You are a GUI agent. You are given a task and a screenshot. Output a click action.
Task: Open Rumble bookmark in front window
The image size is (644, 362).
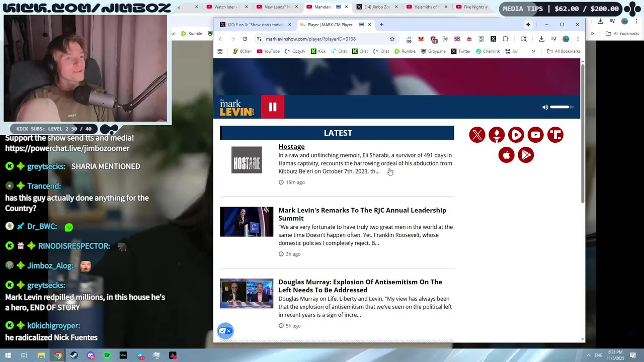click(405, 51)
